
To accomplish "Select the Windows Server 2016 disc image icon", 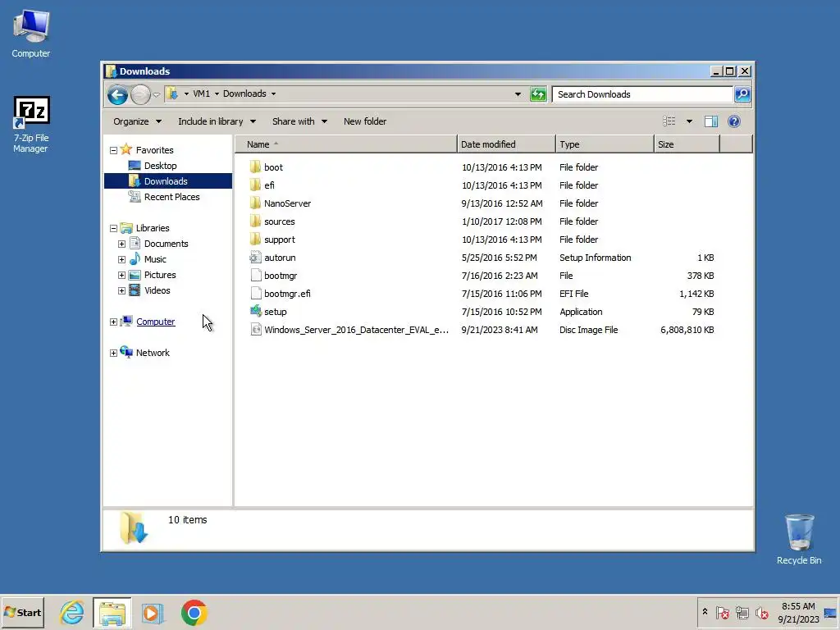I will pos(256,330).
